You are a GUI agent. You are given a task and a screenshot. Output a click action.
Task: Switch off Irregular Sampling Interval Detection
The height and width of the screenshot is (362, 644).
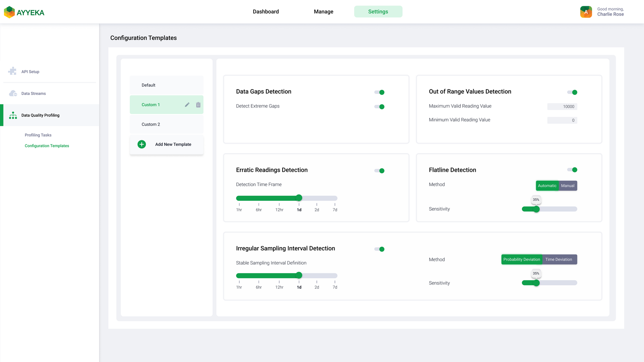379,249
